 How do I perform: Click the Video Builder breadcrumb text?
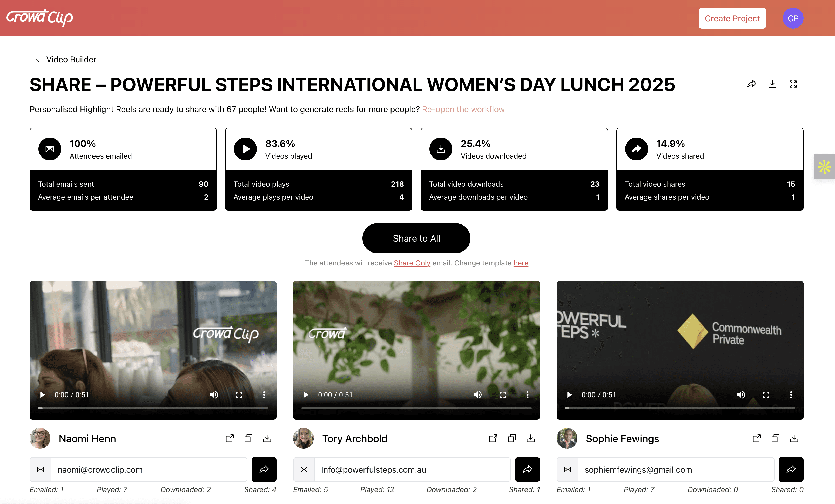coord(71,59)
